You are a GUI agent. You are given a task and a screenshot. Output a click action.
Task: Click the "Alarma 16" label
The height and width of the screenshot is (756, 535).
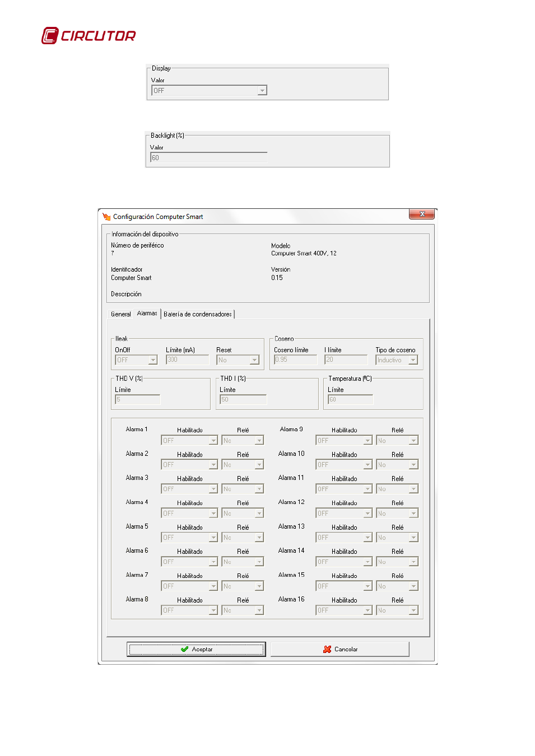(291, 599)
